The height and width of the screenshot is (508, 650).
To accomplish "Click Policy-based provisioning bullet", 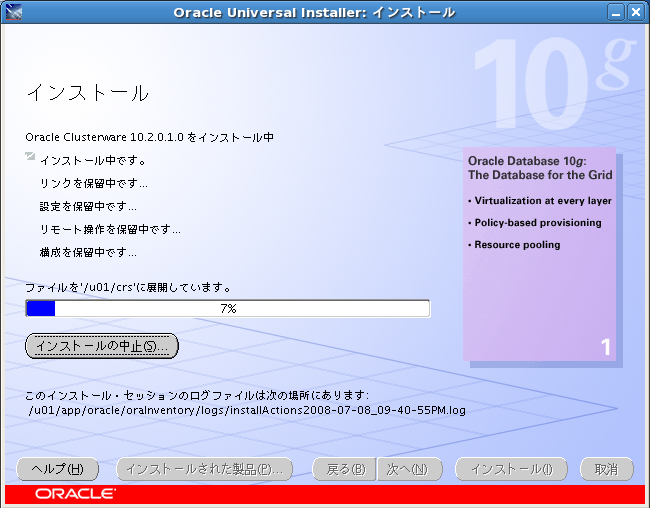I will tap(535, 223).
